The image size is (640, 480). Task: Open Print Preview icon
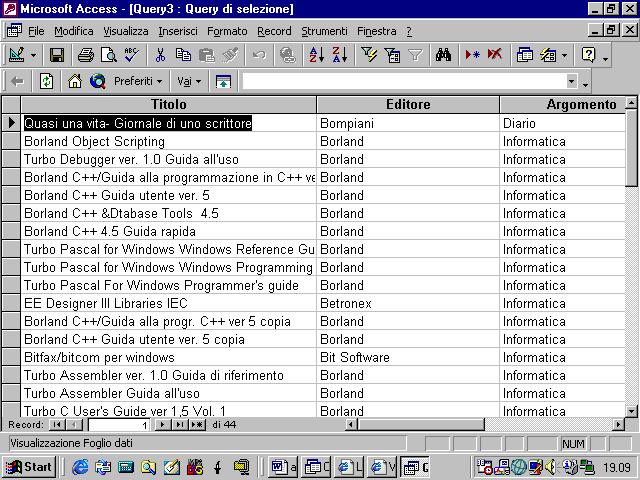[x=109, y=55]
